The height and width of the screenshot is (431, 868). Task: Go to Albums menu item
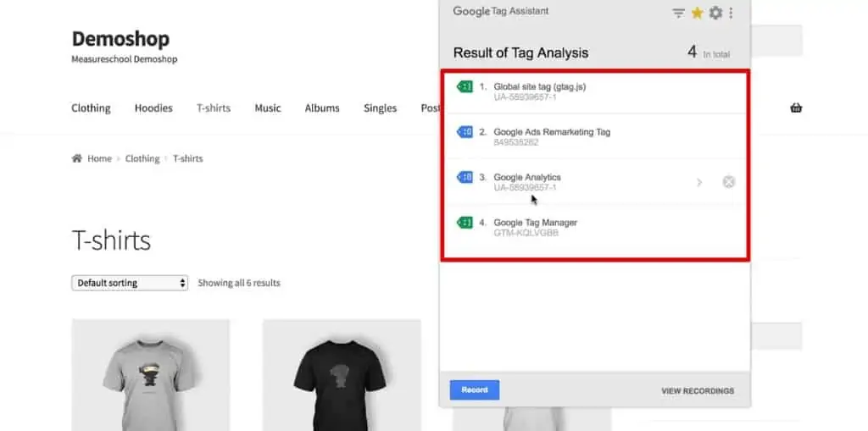[322, 108]
